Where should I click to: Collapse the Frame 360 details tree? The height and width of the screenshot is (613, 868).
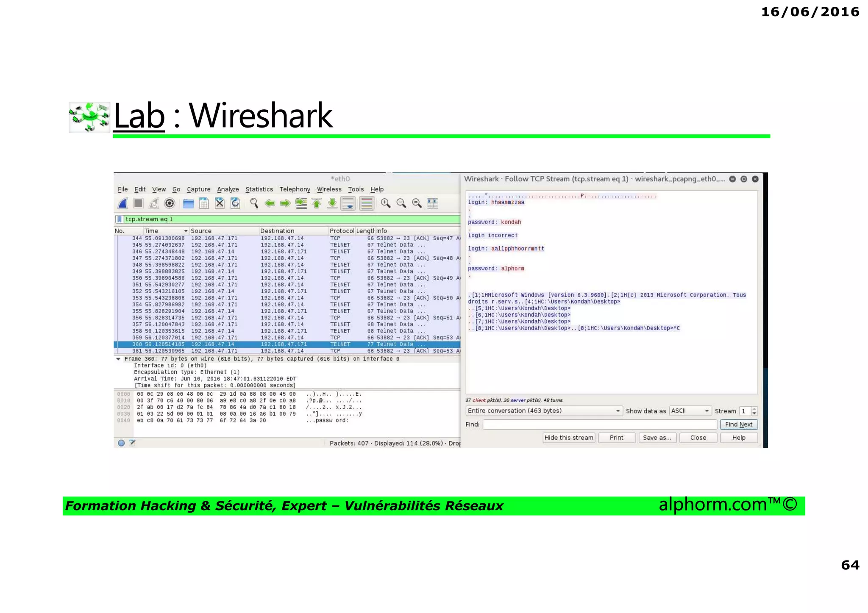[118, 359]
